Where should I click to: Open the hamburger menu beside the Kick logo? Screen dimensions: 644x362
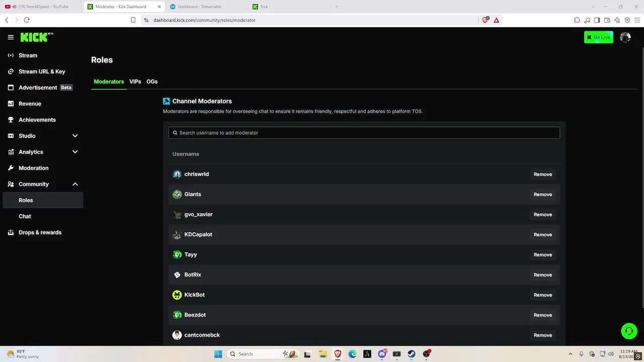[11, 37]
